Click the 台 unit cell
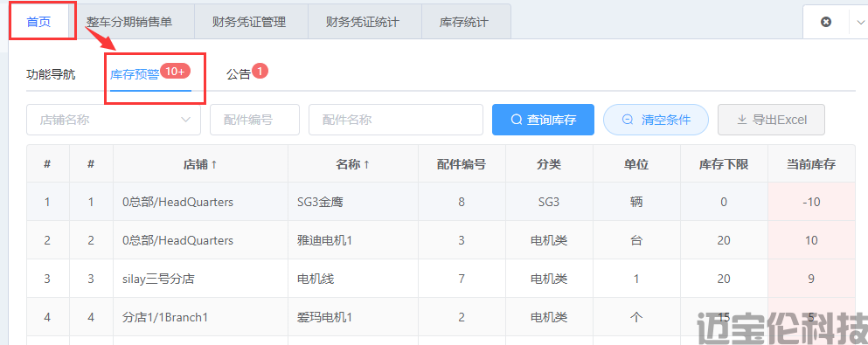The width and height of the screenshot is (868, 345). pyautogui.click(x=636, y=240)
